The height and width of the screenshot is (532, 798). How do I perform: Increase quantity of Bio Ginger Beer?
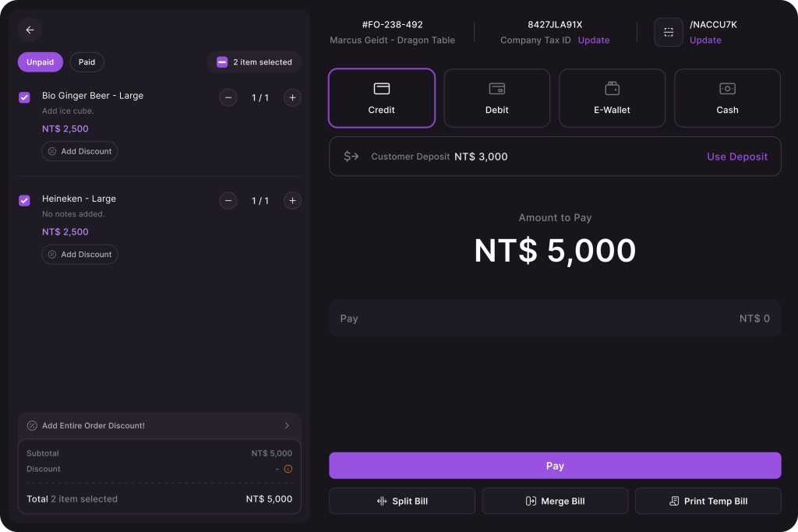click(x=292, y=97)
